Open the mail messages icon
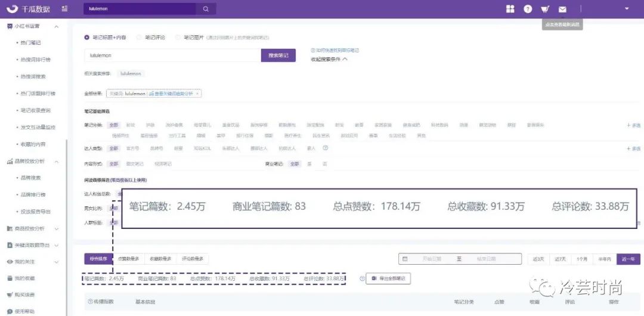 coord(562,9)
